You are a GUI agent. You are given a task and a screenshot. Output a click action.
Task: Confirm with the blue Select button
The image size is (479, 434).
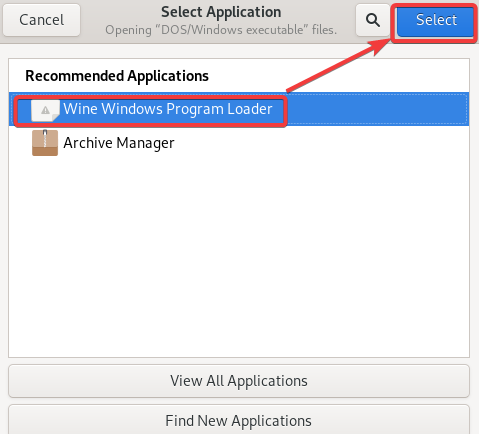click(x=436, y=21)
